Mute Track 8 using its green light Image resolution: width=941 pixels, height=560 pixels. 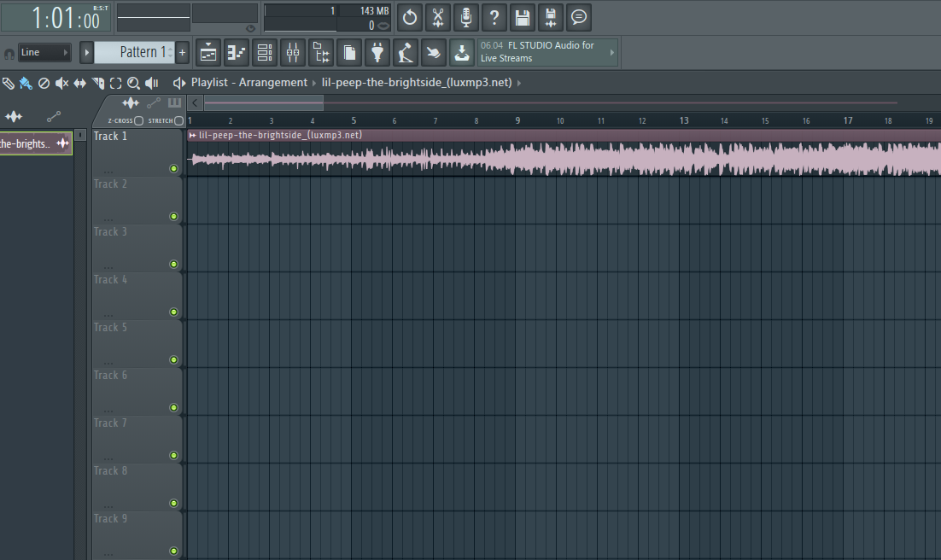[174, 504]
